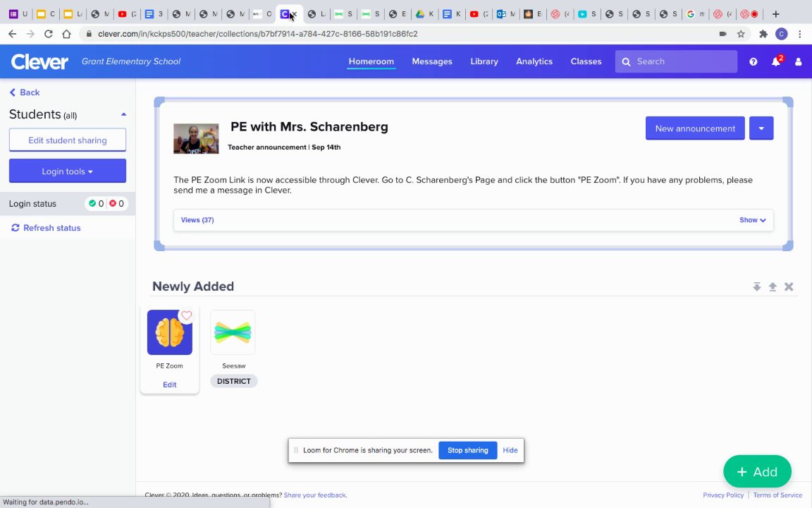Switch to the Google Drive tab
Image resolution: width=812 pixels, height=508 pixels.
coord(424,14)
